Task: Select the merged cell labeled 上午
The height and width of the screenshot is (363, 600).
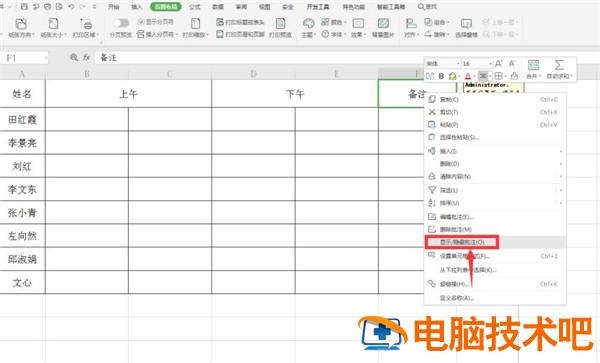Action: pyautogui.click(x=128, y=94)
